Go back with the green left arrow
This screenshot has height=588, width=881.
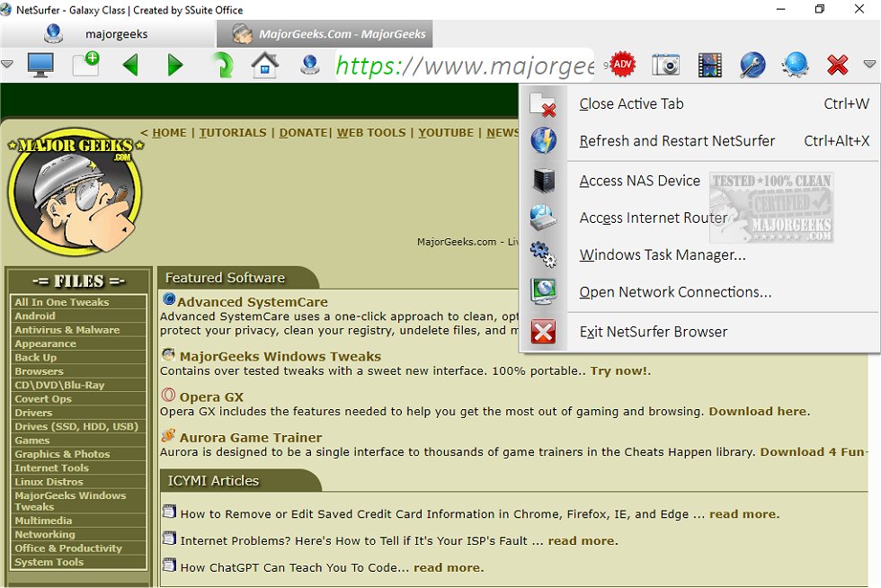pyautogui.click(x=130, y=66)
